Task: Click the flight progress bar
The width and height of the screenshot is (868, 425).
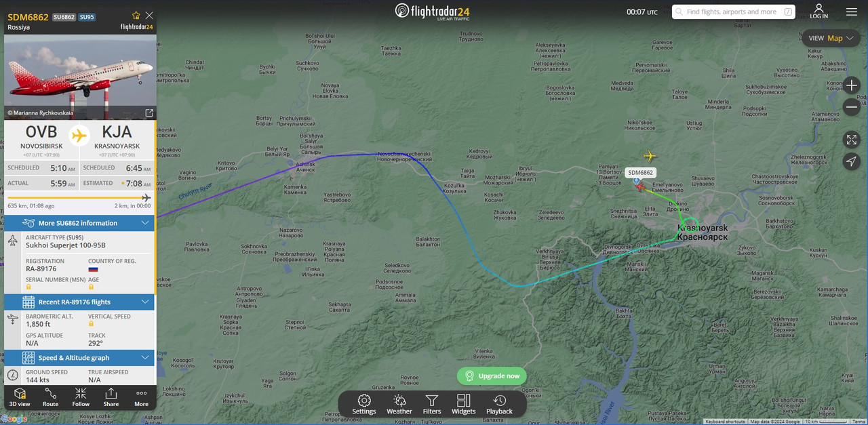Action: tap(79, 198)
